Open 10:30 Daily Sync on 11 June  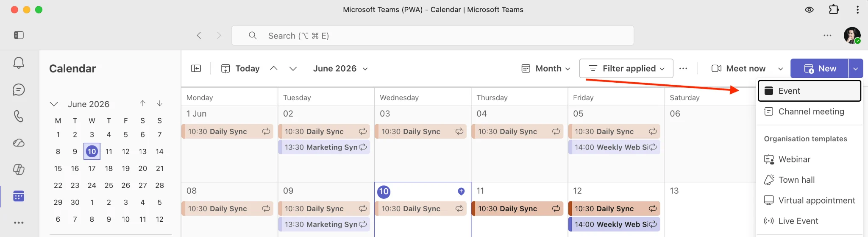tap(517, 209)
